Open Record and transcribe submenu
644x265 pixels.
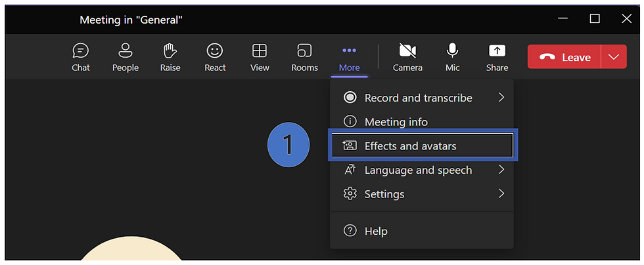[x=422, y=98]
